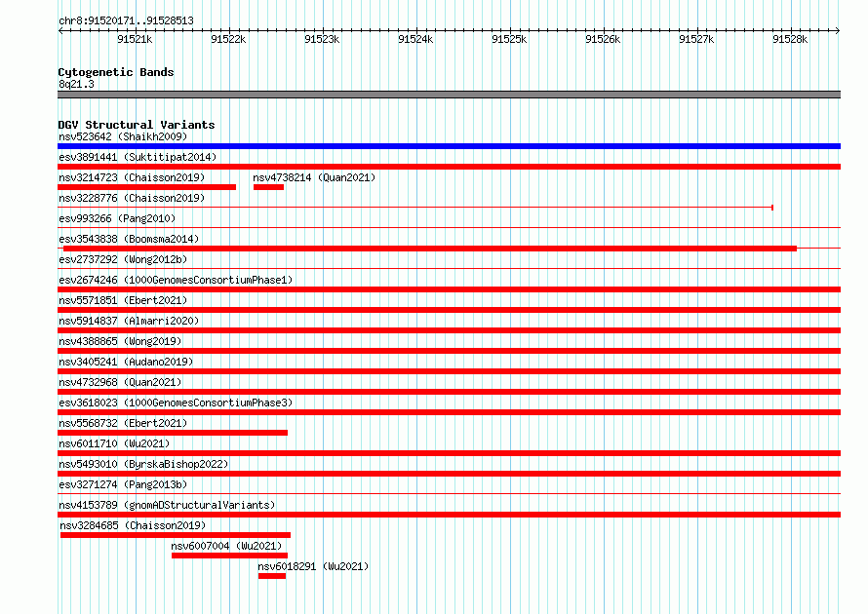Click esv3618023 (1000GenomesConsortiumPhase3) label
This screenshot has height=614, width=868.
click(176, 403)
